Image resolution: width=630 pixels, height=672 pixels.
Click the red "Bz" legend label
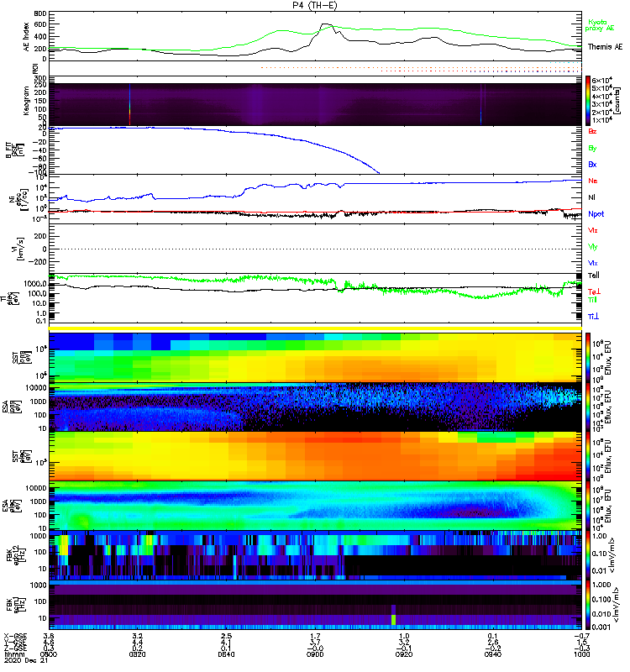tap(592, 131)
